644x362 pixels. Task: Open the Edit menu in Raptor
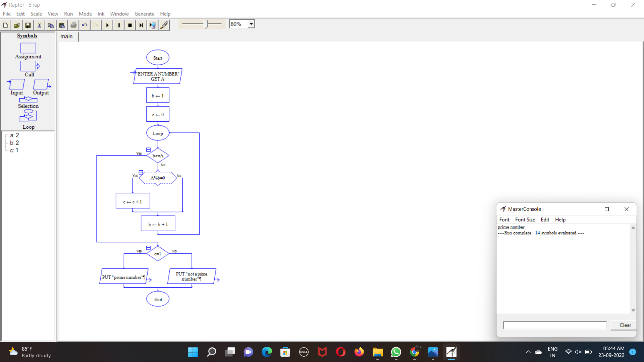(20, 14)
